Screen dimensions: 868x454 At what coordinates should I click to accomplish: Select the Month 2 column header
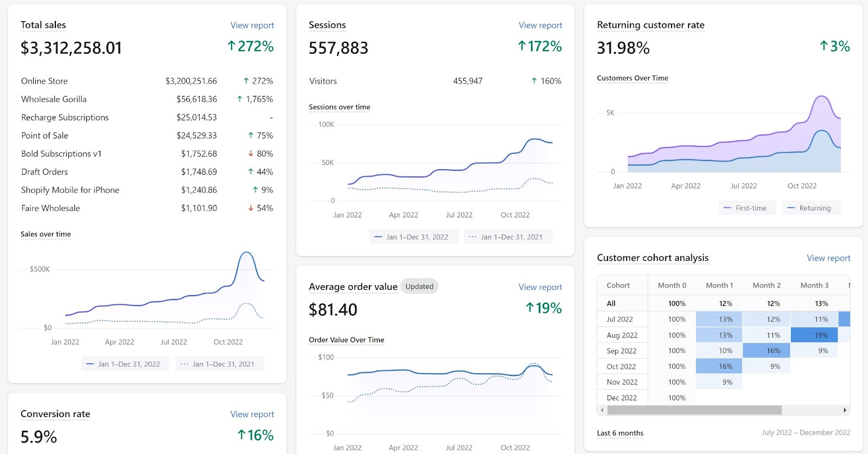pyautogui.click(x=767, y=285)
